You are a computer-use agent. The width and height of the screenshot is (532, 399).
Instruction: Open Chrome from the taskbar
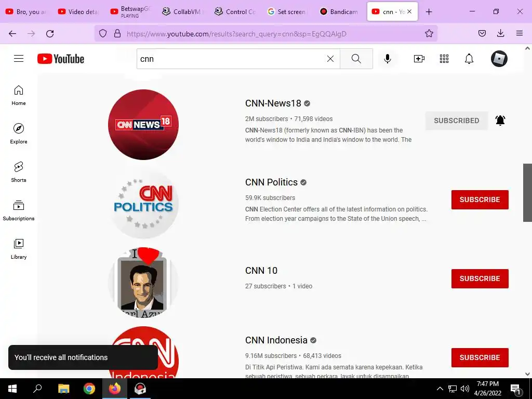pyautogui.click(x=89, y=389)
